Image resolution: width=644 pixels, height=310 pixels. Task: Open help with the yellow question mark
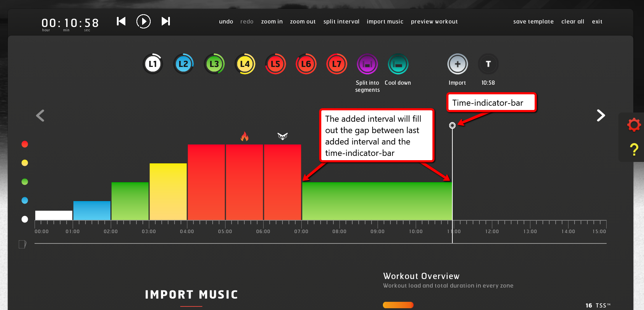pos(634,149)
